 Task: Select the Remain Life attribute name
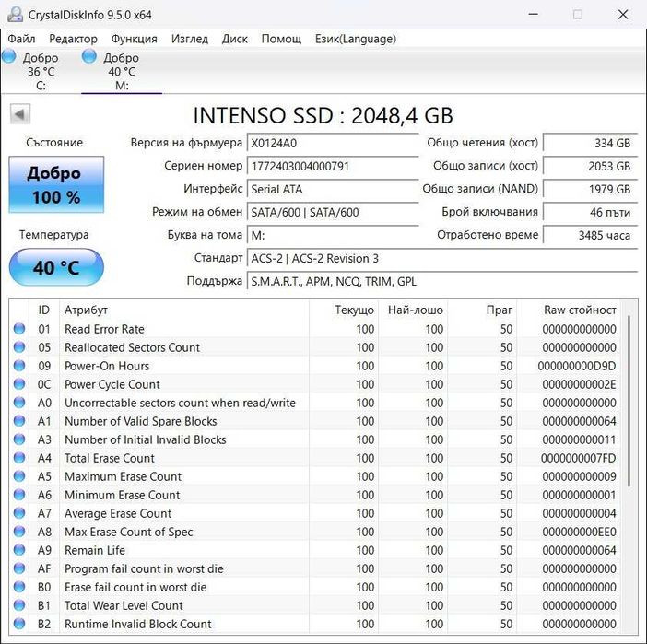click(95, 550)
